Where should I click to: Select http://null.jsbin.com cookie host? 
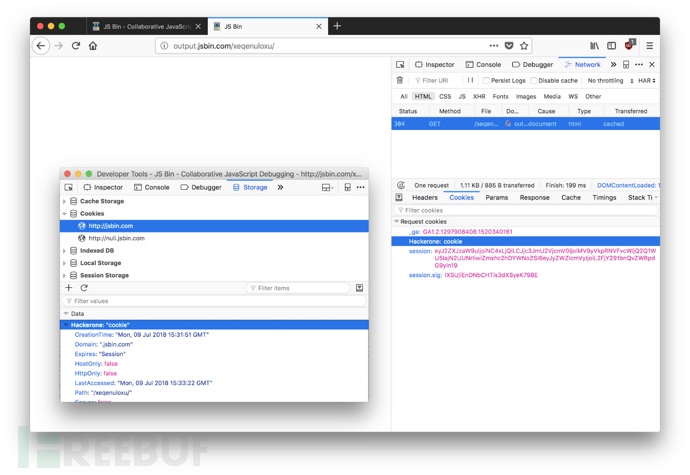point(214,238)
